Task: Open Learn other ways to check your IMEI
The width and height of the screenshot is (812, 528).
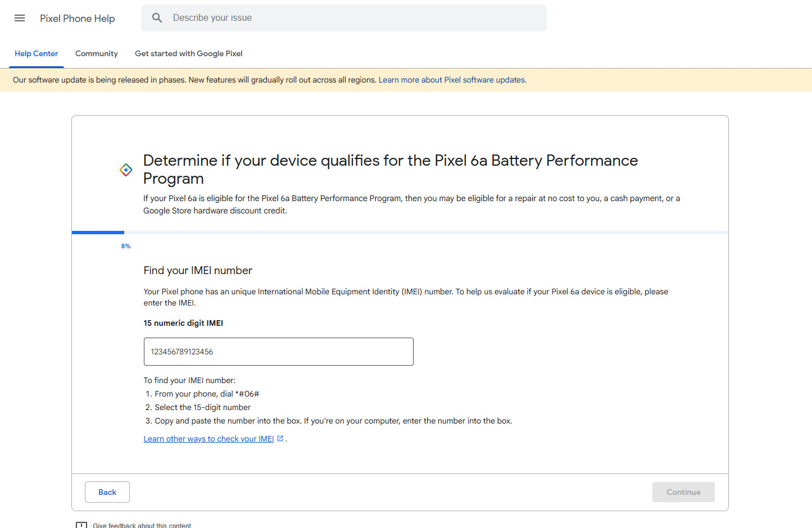Action: tap(209, 439)
